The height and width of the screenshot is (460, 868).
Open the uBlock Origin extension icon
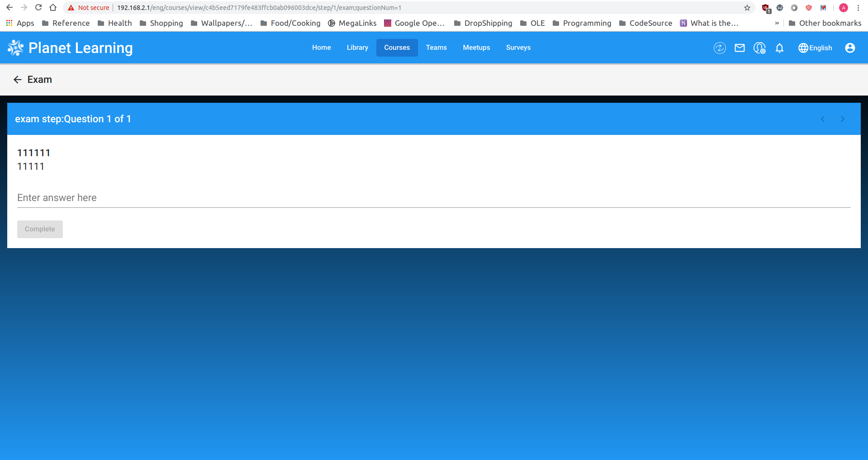[765, 8]
